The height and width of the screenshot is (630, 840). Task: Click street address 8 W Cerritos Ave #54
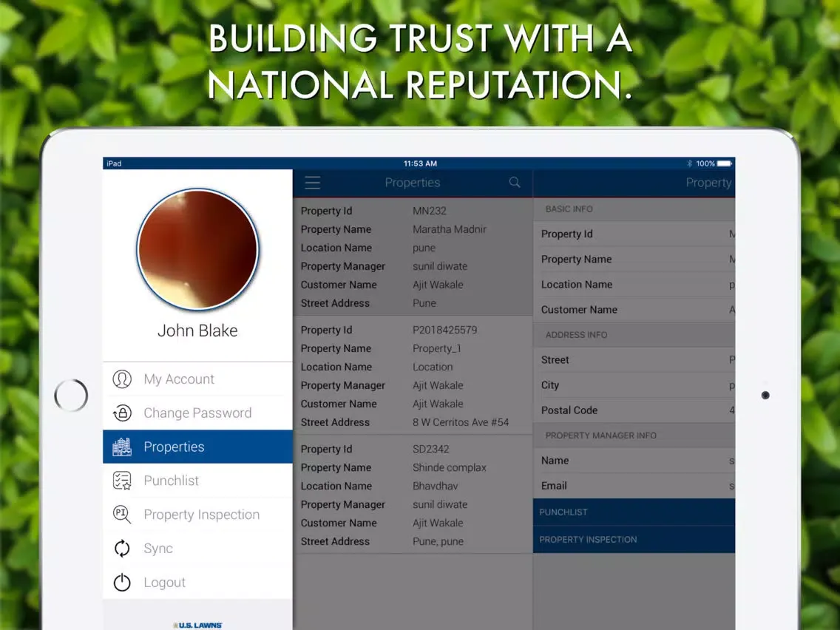click(x=461, y=422)
